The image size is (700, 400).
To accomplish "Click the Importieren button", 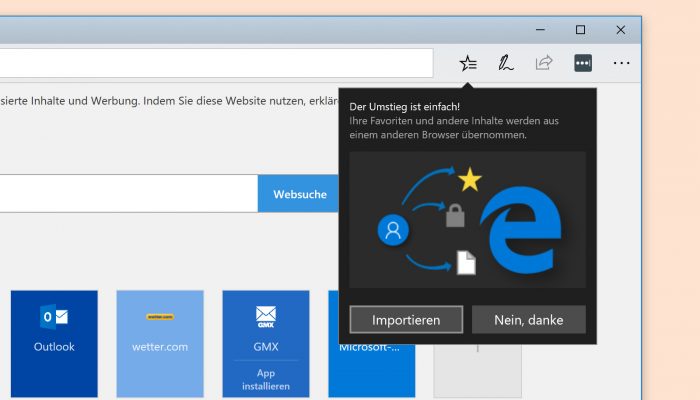I will click(406, 320).
